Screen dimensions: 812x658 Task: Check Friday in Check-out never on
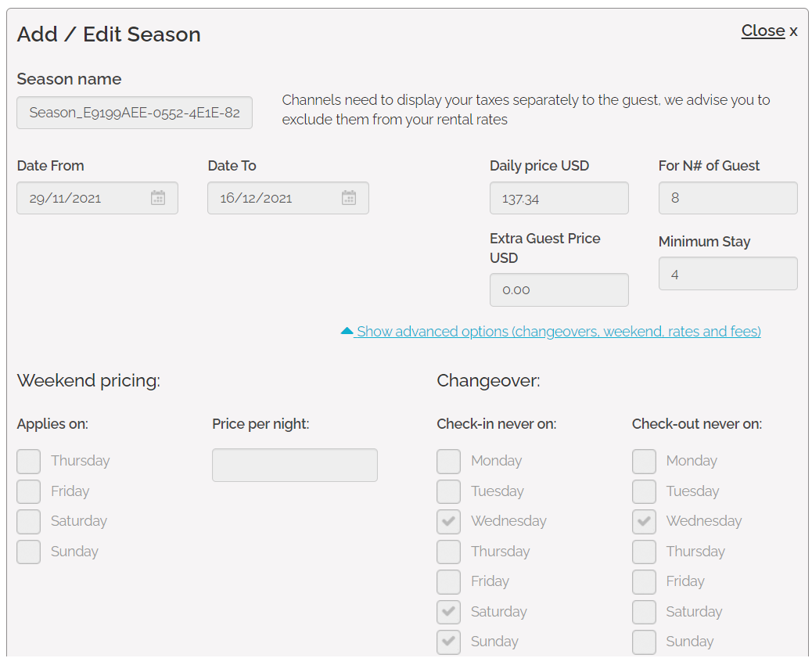(x=645, y=582)
